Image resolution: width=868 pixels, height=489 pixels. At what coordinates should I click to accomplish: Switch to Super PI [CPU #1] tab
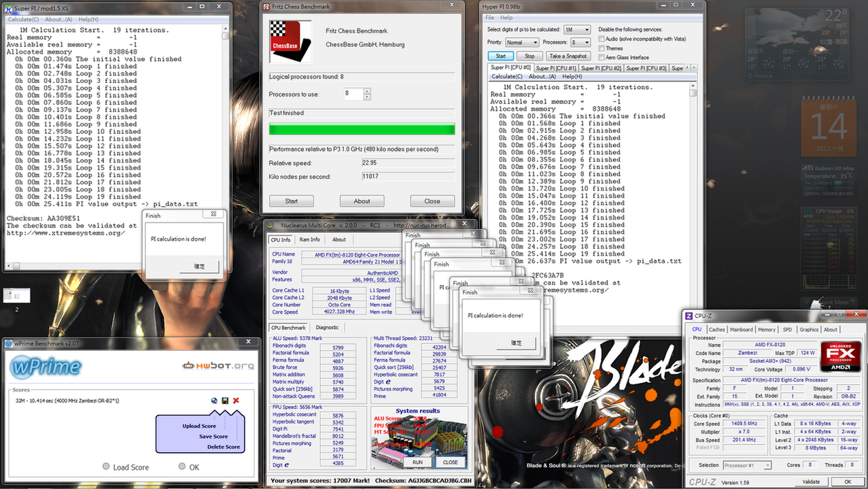(555, 68)
